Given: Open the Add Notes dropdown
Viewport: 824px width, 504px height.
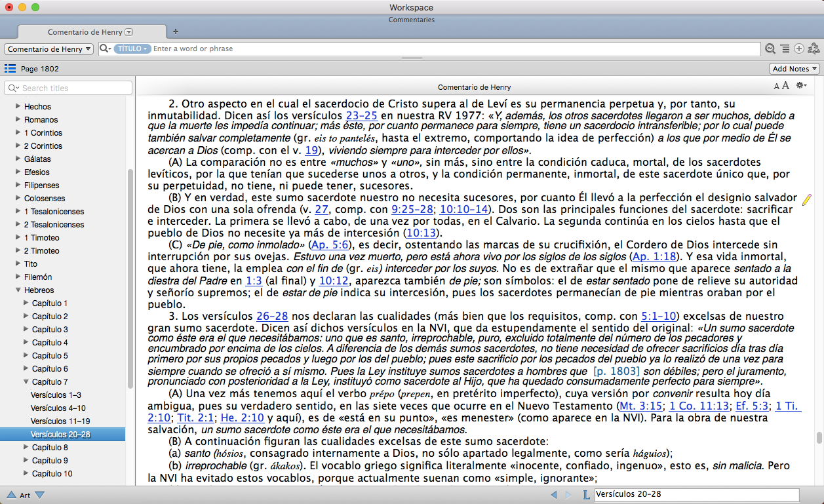Looking at the screenshot, I should click(794, 69).
